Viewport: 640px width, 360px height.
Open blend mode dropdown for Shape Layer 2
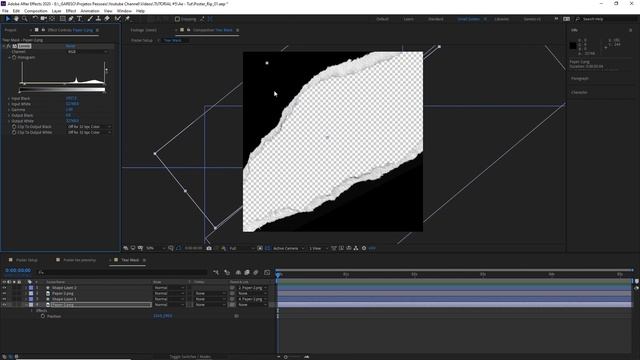(x=169, y=288)
